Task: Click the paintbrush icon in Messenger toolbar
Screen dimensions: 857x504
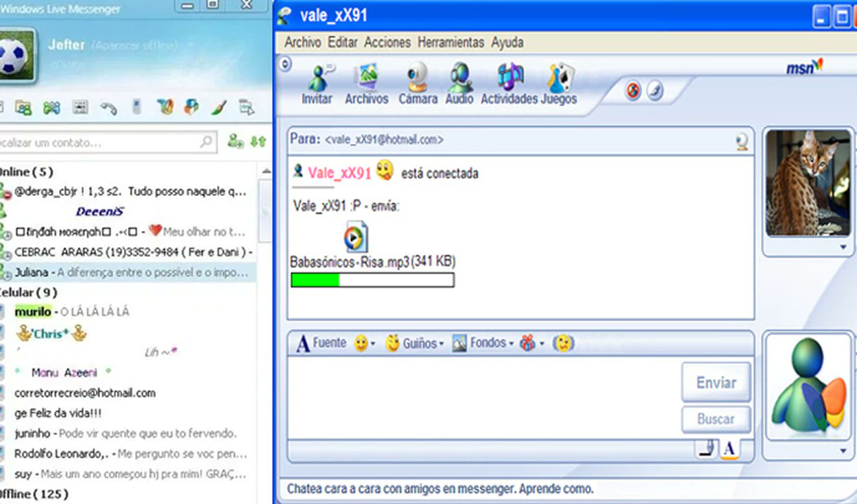Action: pos(219,107)
